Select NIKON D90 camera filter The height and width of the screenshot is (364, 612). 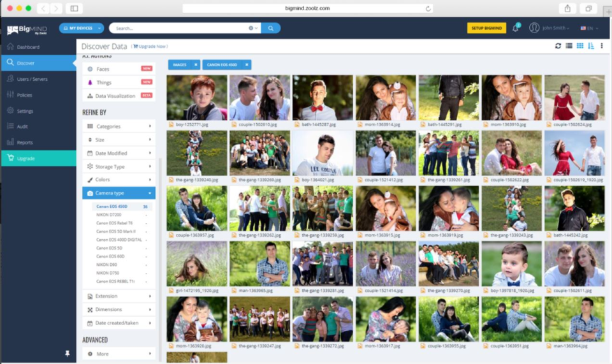(121, 265)
